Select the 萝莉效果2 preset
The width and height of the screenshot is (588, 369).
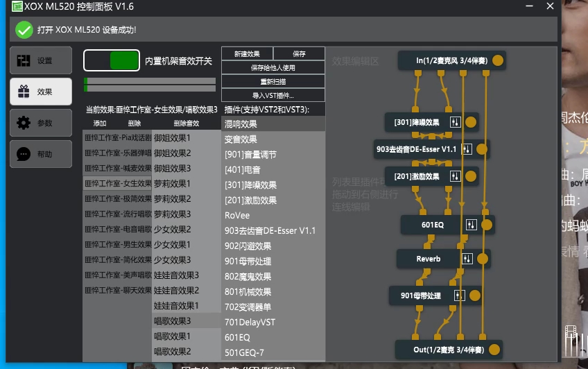tap(187, 199)
